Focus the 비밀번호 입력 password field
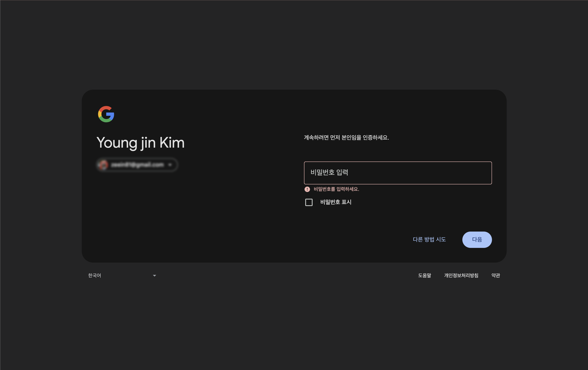This screenshot has width=588, height=370. click(x=398, y=173)
